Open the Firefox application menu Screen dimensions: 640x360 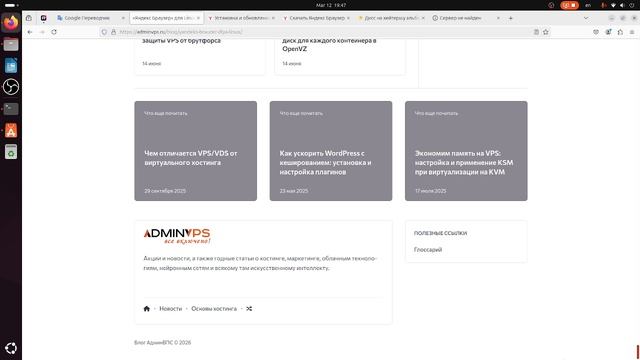(632, 32)
